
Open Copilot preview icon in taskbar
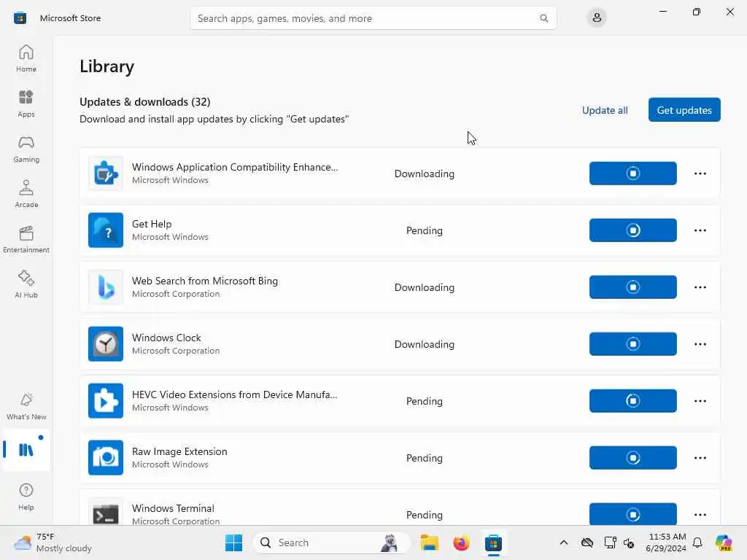(724, 542)
